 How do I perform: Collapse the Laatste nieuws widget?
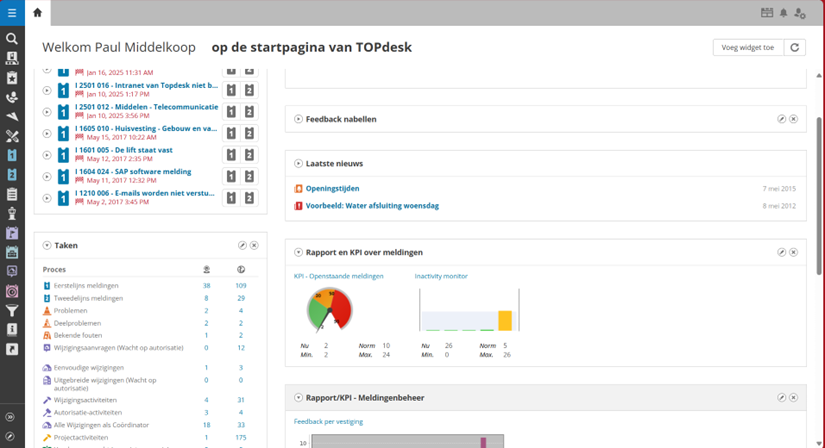tap(298, 163)
